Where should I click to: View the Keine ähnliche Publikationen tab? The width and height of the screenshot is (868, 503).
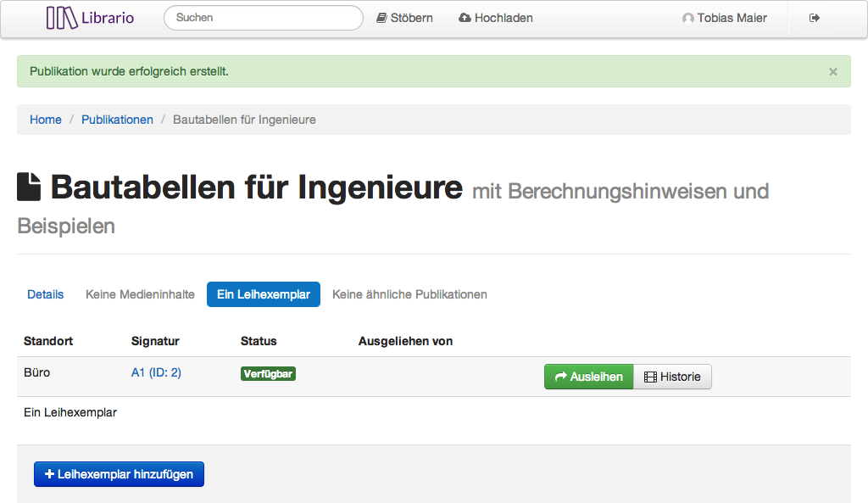[x=409, y=293]
